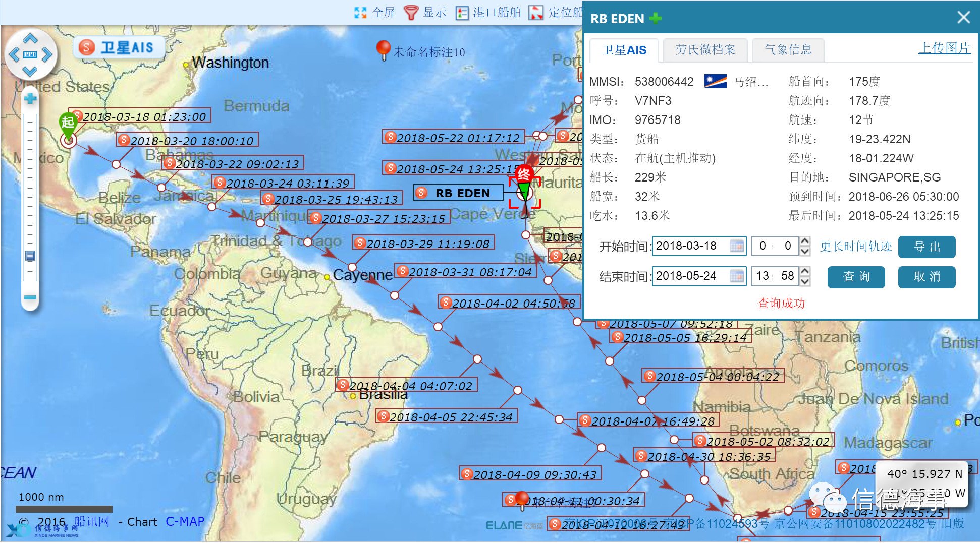
Task: Select track point 2018-05-02 08:32:02
Action: (x=764, y=441)
